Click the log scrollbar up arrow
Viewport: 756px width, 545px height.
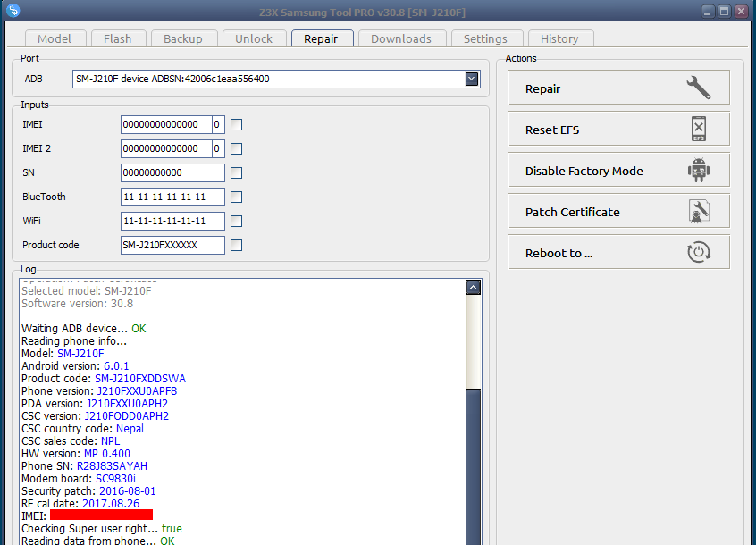(473, 287)
